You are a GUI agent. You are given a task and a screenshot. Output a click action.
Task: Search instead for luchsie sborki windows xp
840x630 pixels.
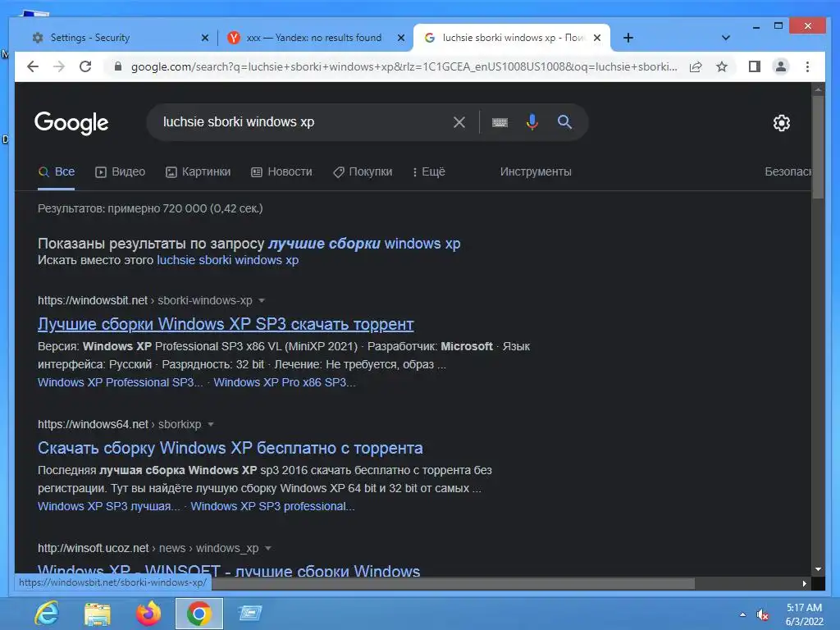[x=228, y=260]
